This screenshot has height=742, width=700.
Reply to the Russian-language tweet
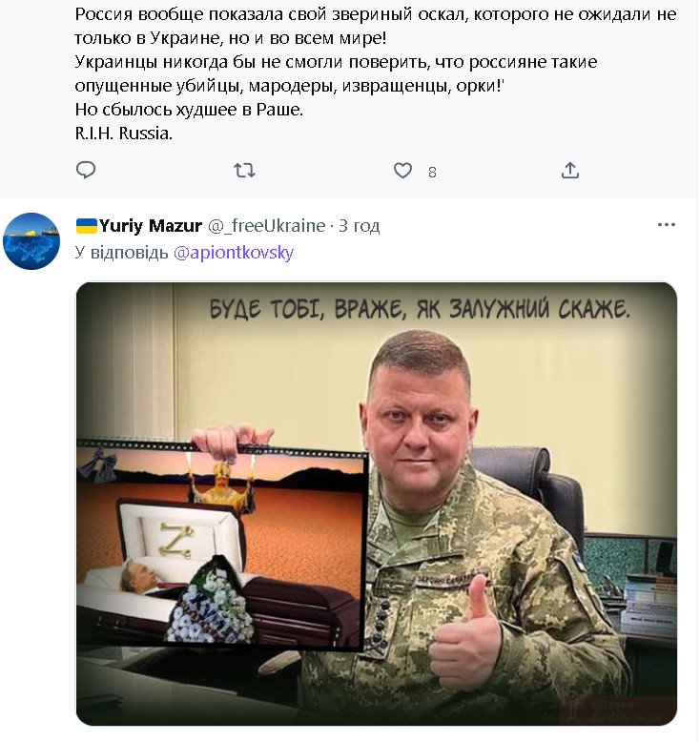86,170
